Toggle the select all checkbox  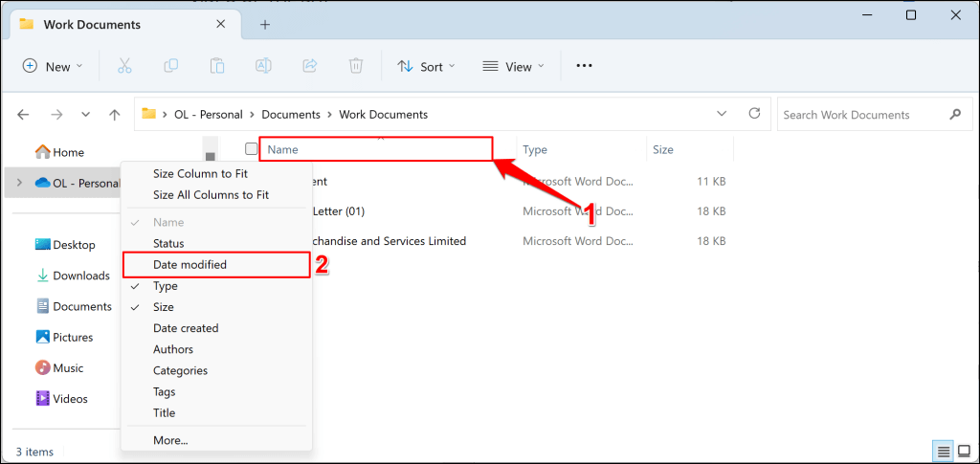252,148
